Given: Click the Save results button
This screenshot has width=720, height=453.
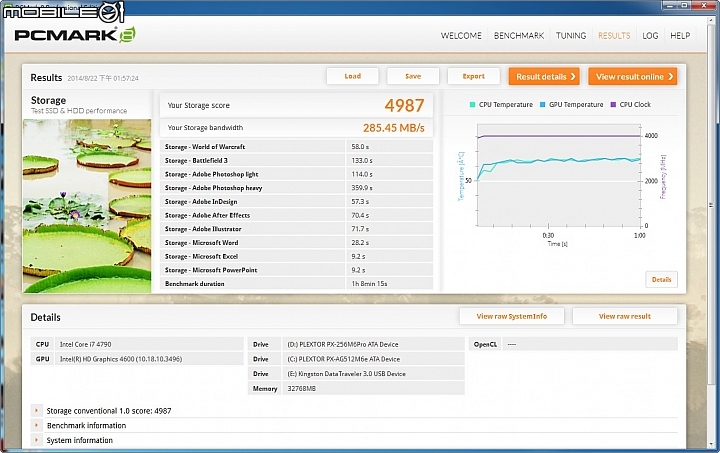Looking at the screenshot, I should pyautogui.click(x=413, y=76).
